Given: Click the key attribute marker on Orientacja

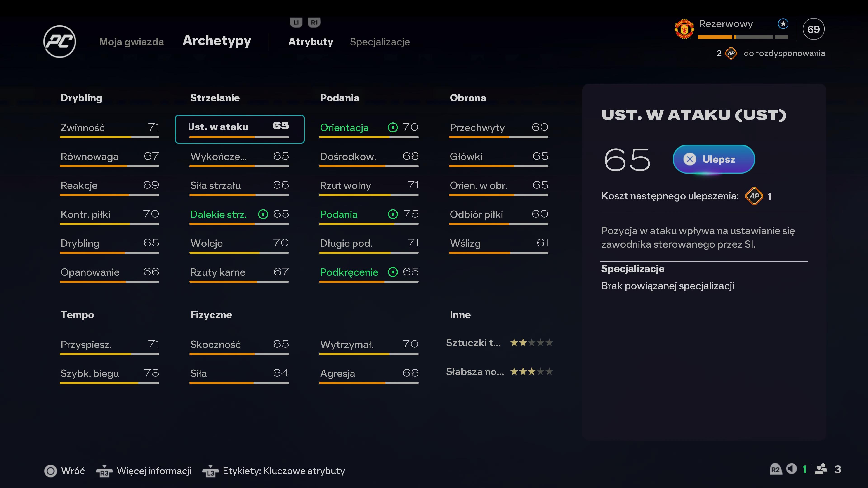Looking at the screenshot, I should tap(393, 127).
